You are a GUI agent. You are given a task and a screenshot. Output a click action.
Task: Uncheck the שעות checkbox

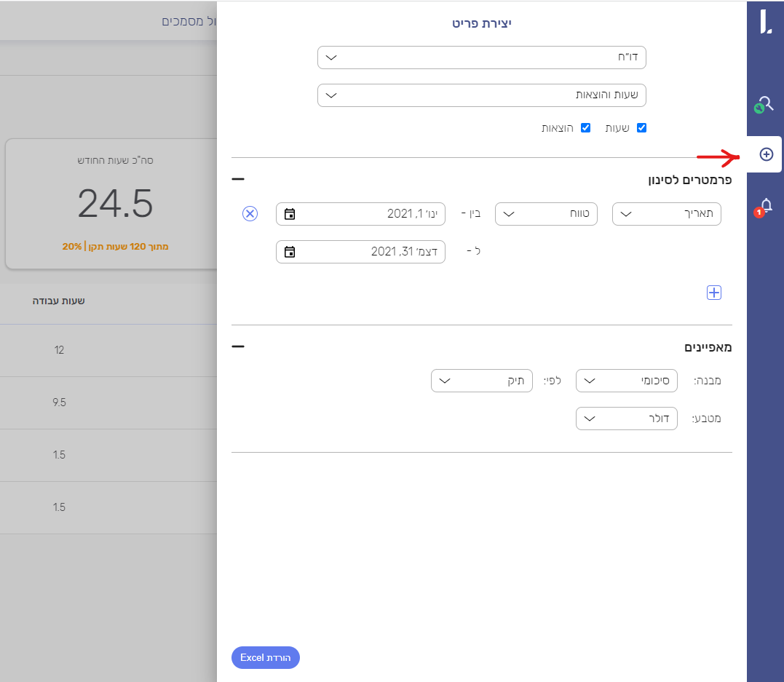(641, 128)
